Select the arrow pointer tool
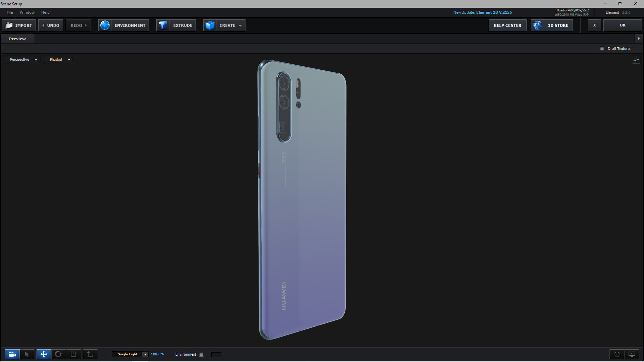 [x=27, y=354]
